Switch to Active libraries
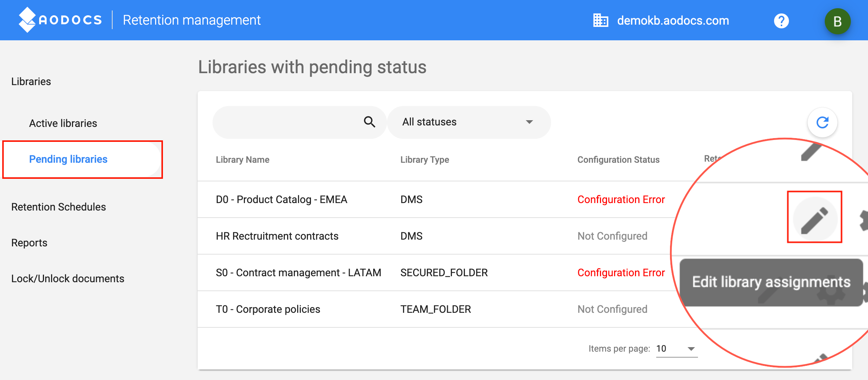Viewport: 868px width, 380px height. click(63, 123)
